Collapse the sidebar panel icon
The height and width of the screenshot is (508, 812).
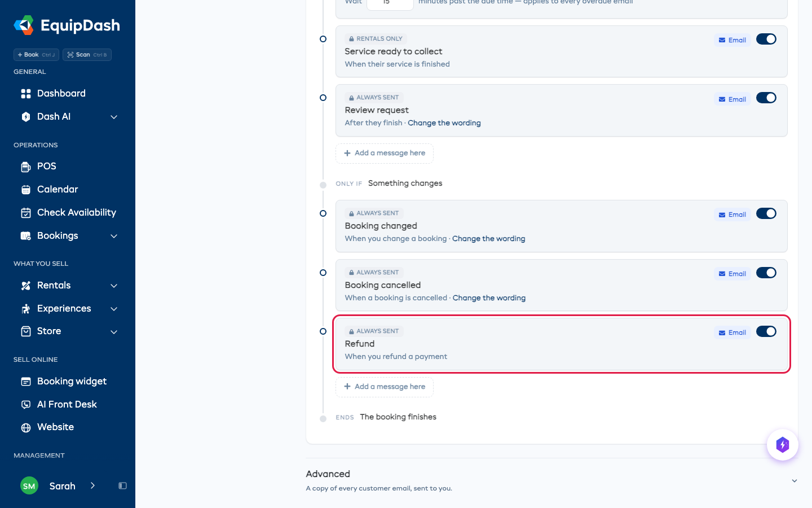[122, 486]
